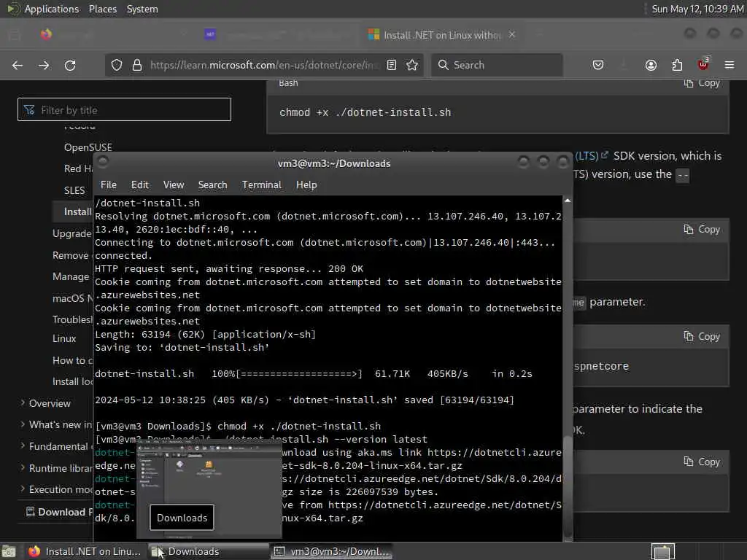This screenshot has height=560, width=747.
Task: Close the Install .NET on Linux tab
Action: click(512, 35)
